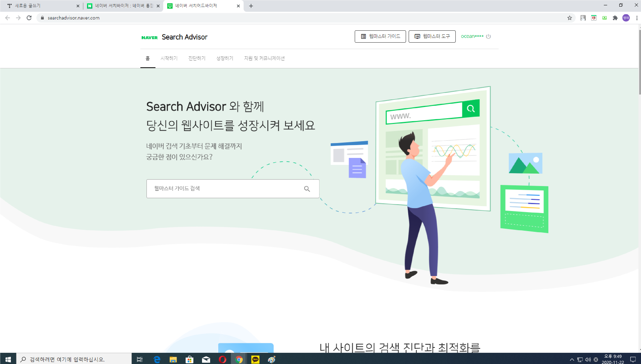This screenshot has width=641, height=364.
Task: Show hidden system tray icons chevron
Action: tap(572, 360)
